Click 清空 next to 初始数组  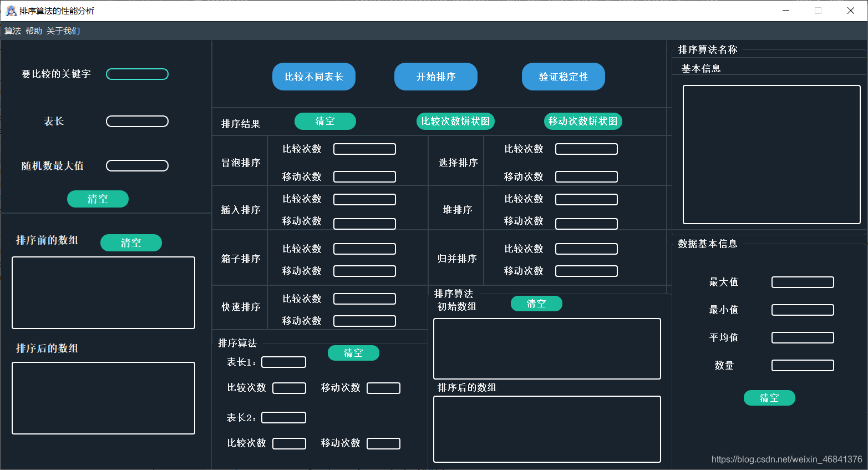click(x=536, y=304)
